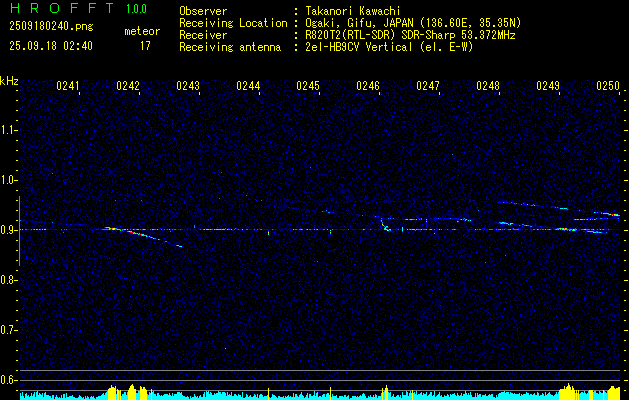The width and height of the screenshot is (629, 400).
Task: Click the 0241 time marker
Action: click(68, 87)
